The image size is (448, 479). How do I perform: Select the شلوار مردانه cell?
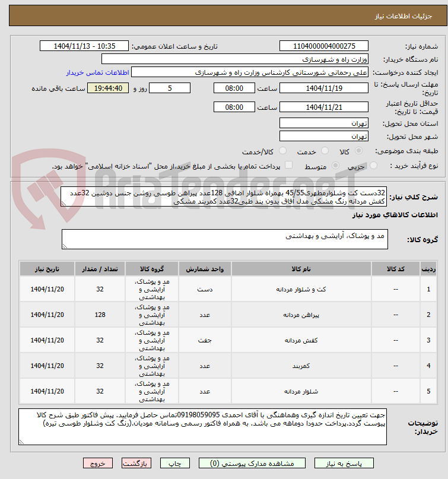(x=301, y=391)
